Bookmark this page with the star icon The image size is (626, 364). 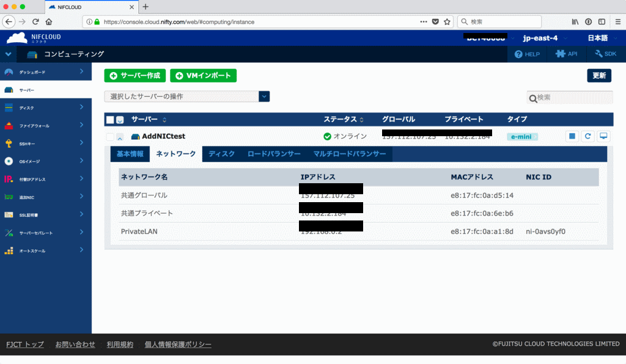pyautogui.click(x=447, y=21)
